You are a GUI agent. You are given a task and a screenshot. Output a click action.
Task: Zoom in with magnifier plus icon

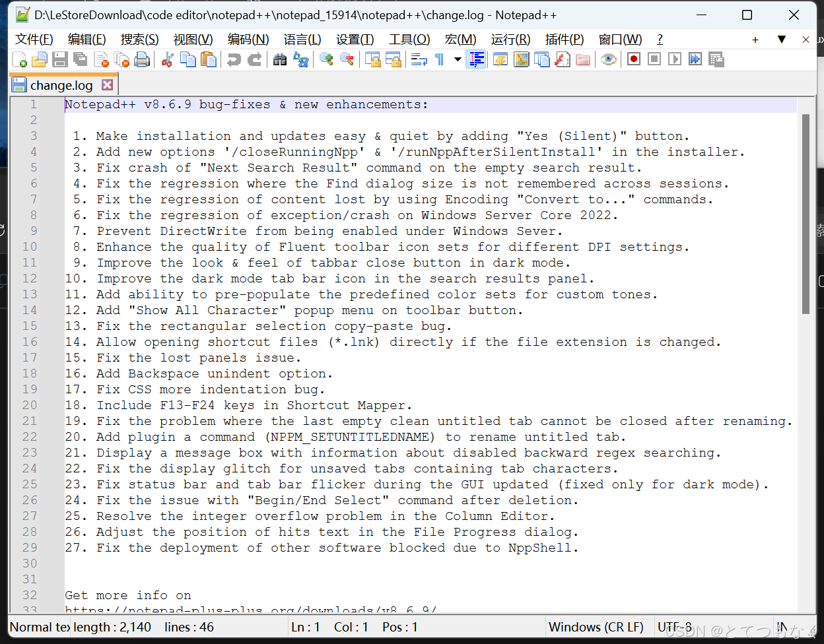[326, 60]
